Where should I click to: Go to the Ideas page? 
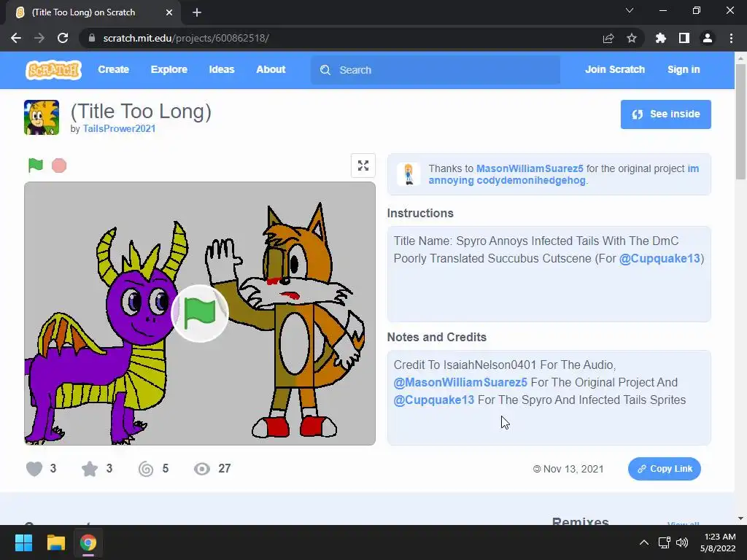tap(222, 69)
